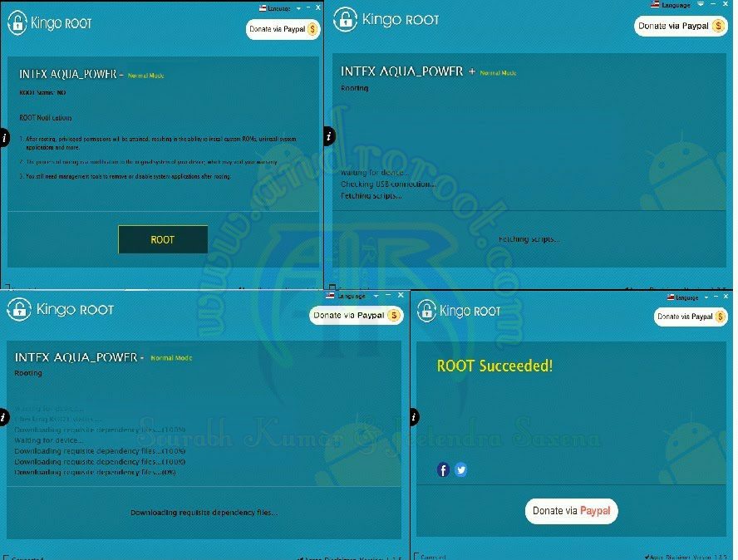Expand the Language dropdown arrow in the Fetching scripts window
The height and width of the screenshot is (560, 738).
tap(701, 4)
